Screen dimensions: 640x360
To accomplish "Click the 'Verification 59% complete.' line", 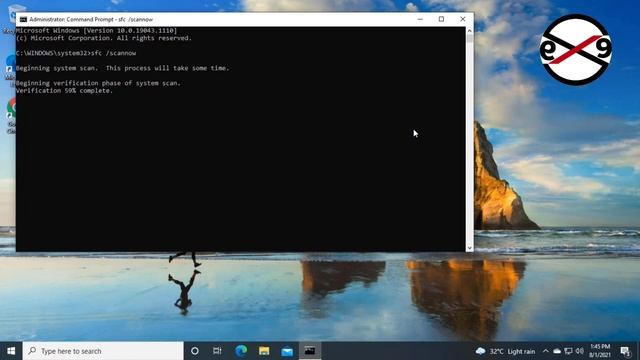I will click(x=64, y=91).
